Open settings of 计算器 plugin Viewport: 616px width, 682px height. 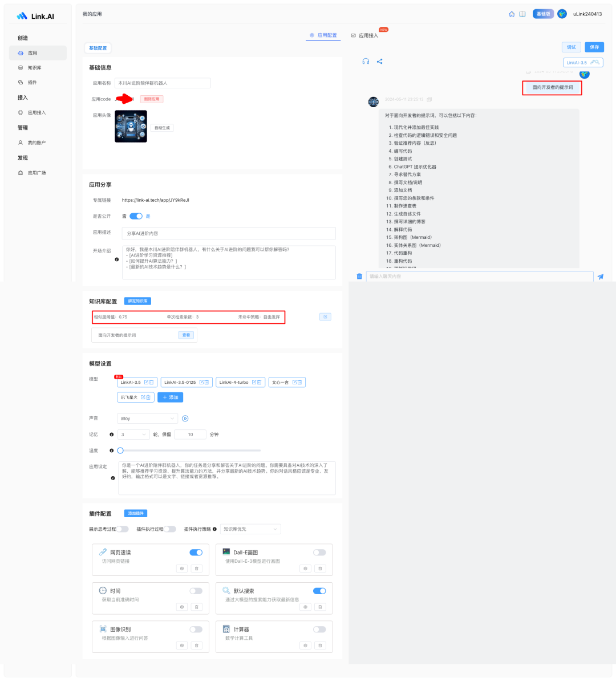click(x=305, y=646)
